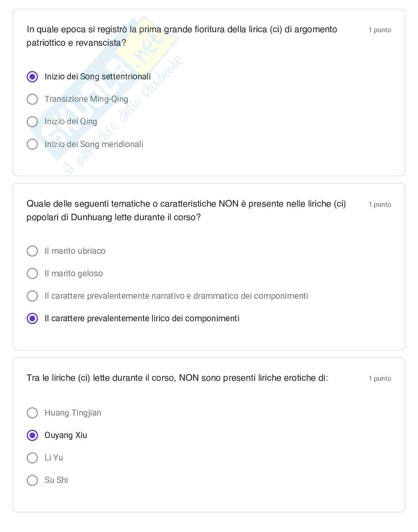The image size is (418, 532).
Task: Select 'Inizio dei Qing' radio button
Action: (33, 122)
